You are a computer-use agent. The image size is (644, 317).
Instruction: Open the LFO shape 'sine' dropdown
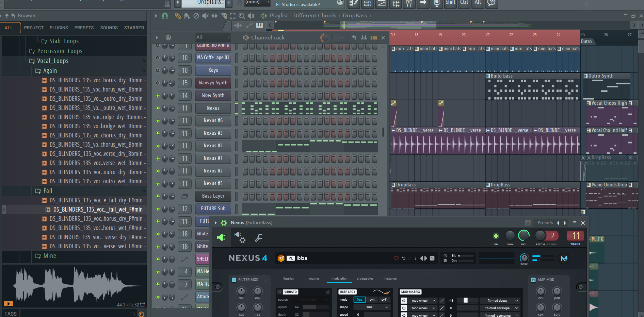click(x=372, y=307)
